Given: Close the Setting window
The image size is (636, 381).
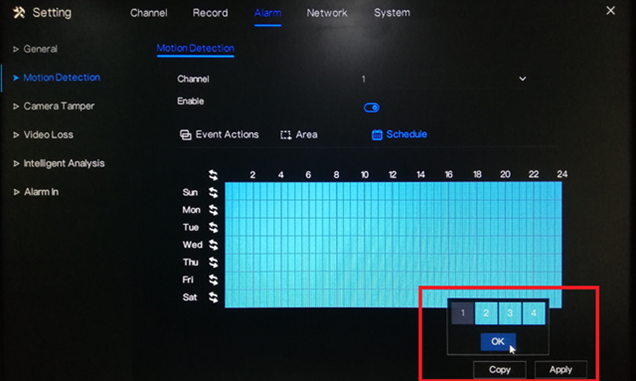Looking at the screenshot, I should [x=610, y=11].
